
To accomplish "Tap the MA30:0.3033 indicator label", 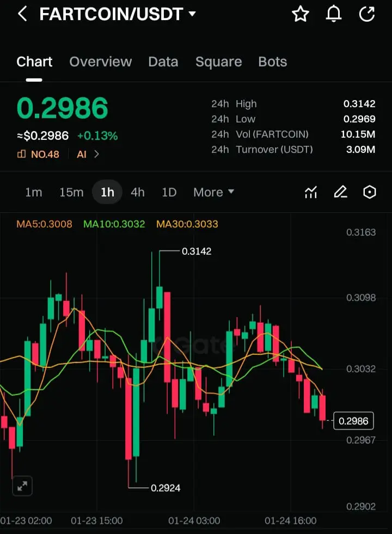I will (x=187, y=224).
